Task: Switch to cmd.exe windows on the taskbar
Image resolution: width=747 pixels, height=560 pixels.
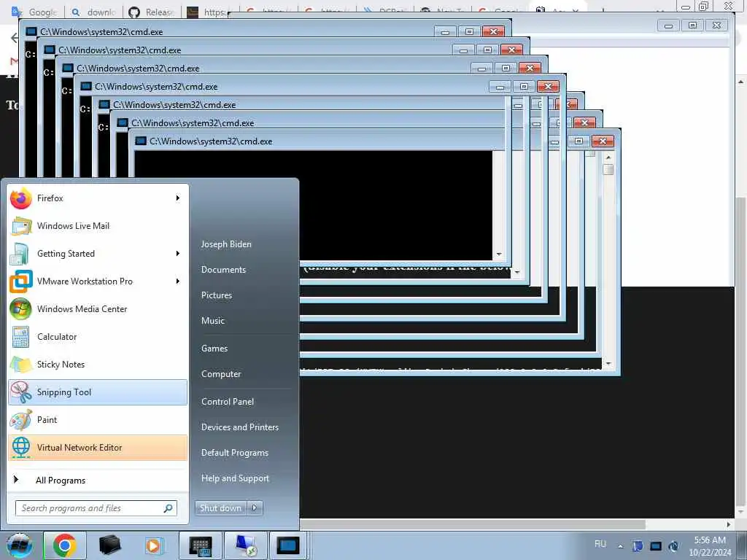Action: pos(289,545)
